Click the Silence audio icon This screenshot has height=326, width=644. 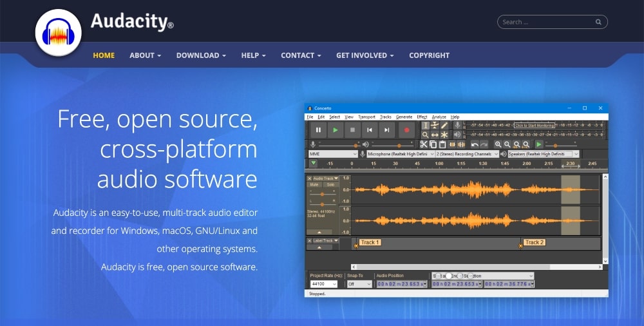(x=461, y=144)
